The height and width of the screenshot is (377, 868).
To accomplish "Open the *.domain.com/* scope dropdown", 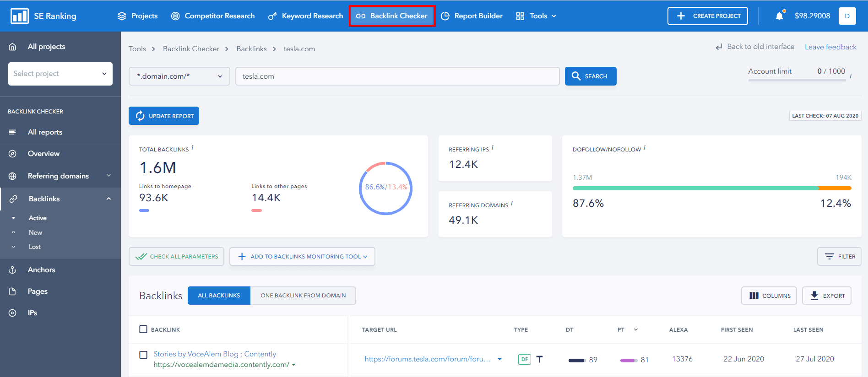I will (x=179, y=76).
